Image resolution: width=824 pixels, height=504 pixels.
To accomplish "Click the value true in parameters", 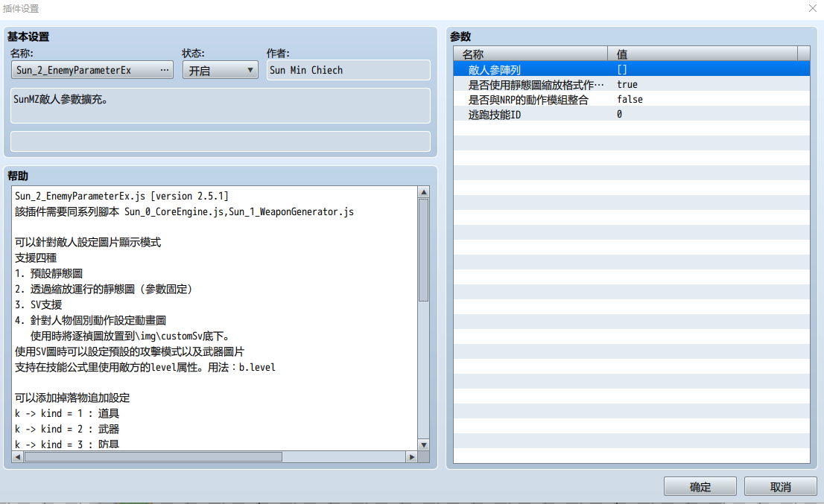I will click(x=627, y=84).
